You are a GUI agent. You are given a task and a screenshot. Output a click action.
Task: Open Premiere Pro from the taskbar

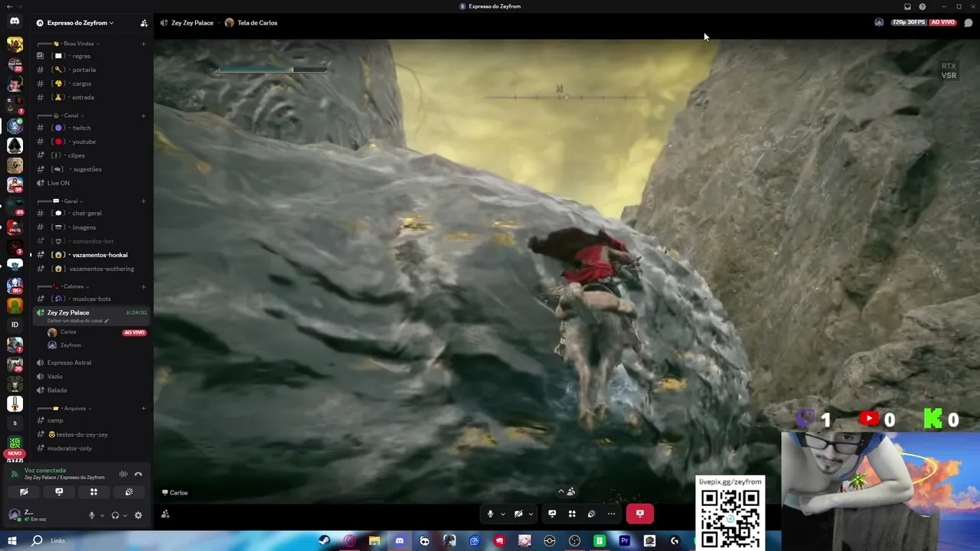click(625, 541)
